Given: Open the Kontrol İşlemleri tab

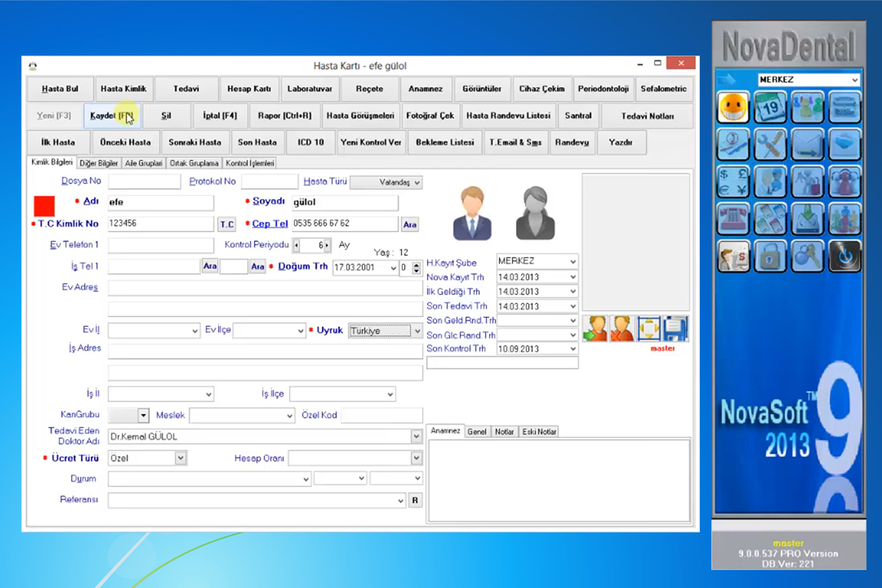Looking at the screenshot, I should point(250,163).
